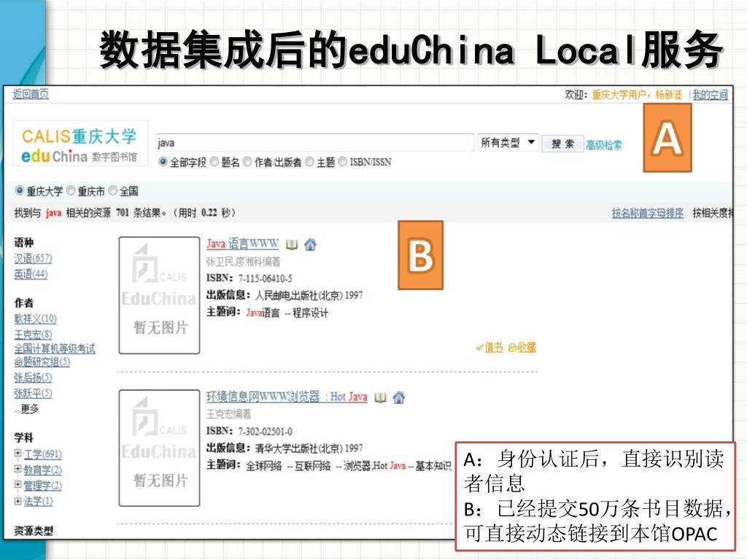This screenshot has height=560, width=747.
Task: Select 主题 radio option
Action: tap(309, 162)
